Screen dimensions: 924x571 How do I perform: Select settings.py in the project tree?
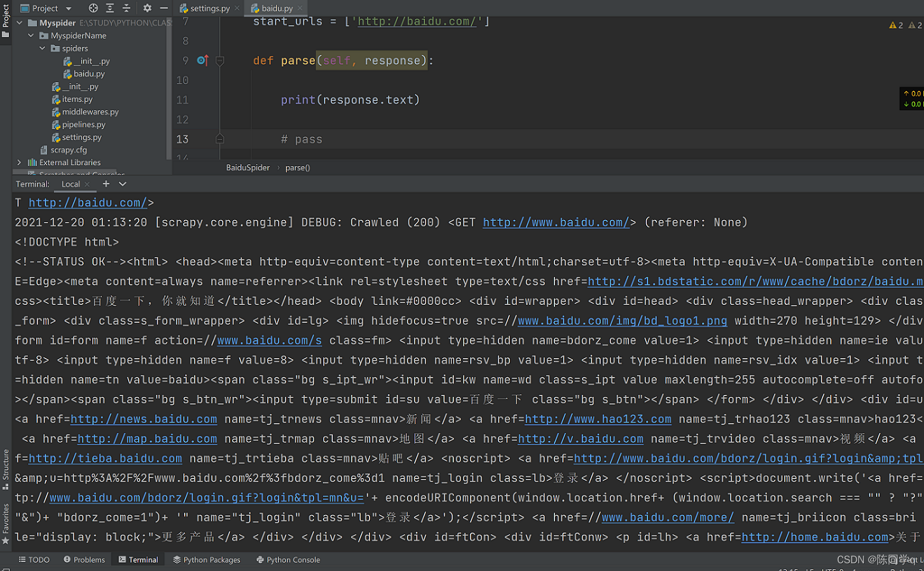pos(76,137)
